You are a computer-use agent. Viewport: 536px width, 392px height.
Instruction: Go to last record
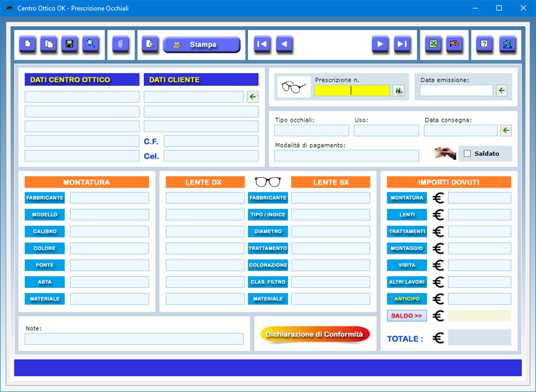coord(402,44)
